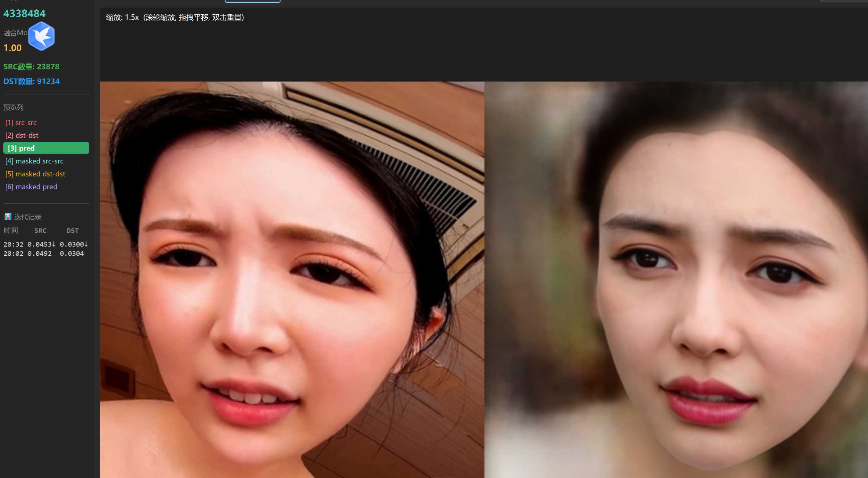Screen dimensions: 868x478
Task: Select the 20:02 iteration record row
Action: tap(44, 254)
